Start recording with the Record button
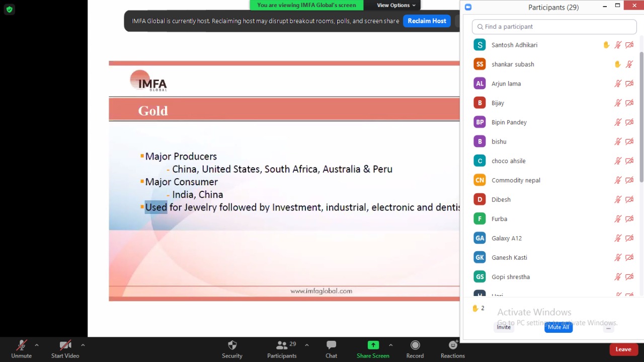644x362 pixels. pos(415,349)
